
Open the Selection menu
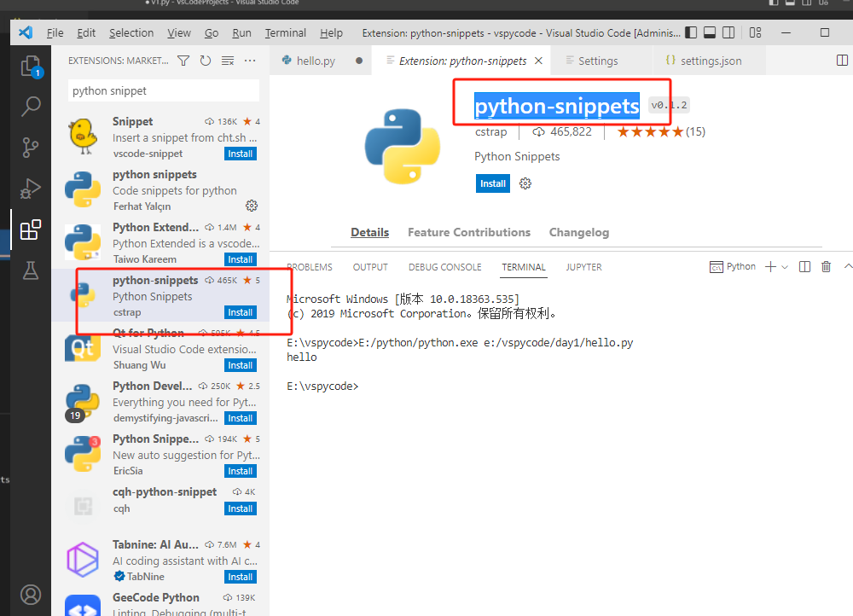tap(131, 32)
